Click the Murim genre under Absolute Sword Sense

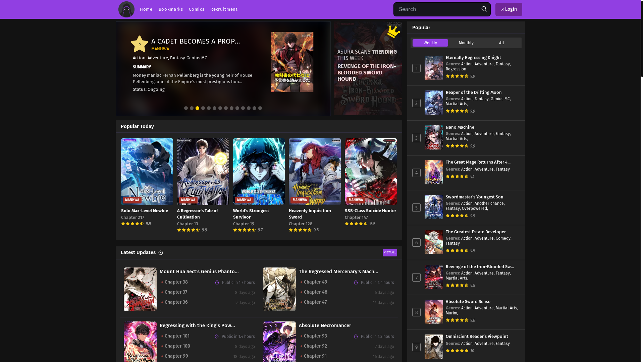click(x=451, y=313)
